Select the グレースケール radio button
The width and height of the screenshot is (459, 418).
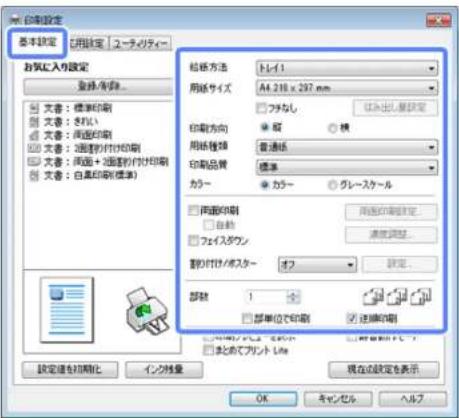pos(333,185)
